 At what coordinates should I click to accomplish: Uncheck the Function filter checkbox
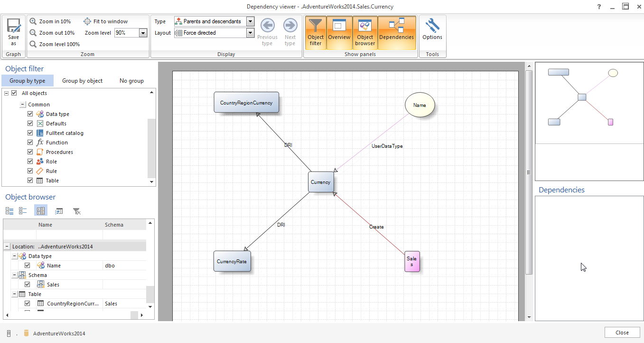point(30,143)
